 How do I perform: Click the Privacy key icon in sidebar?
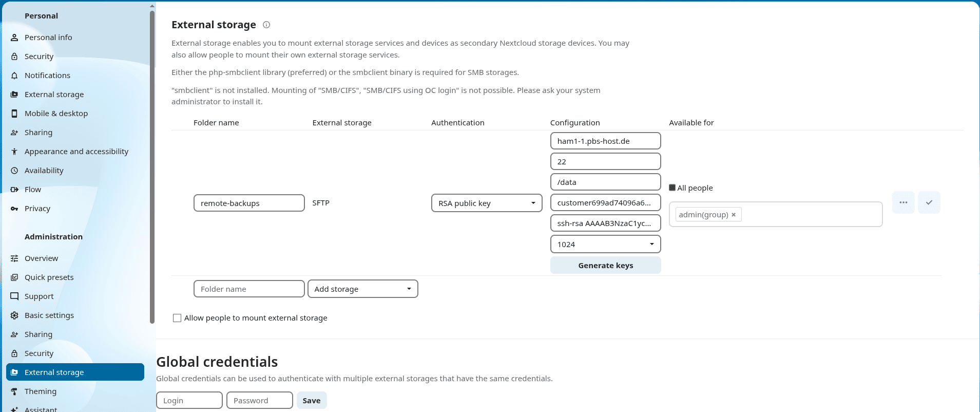coord(14,209)
